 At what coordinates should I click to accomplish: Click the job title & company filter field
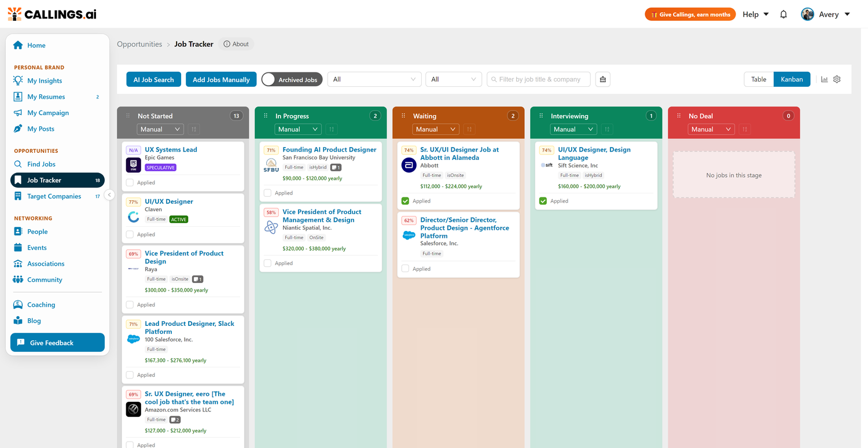pos(539,79)
